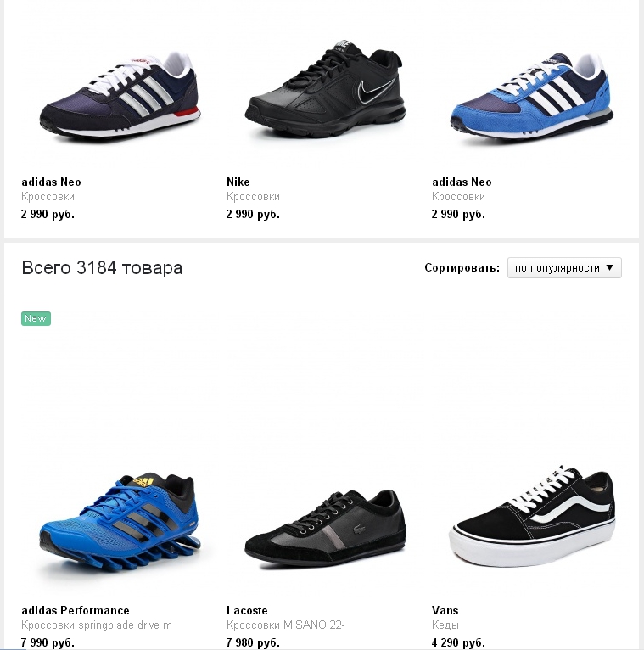Open the adidas Performance brand link
Viewport: 644px width, 650px height.
click(76, 610)
